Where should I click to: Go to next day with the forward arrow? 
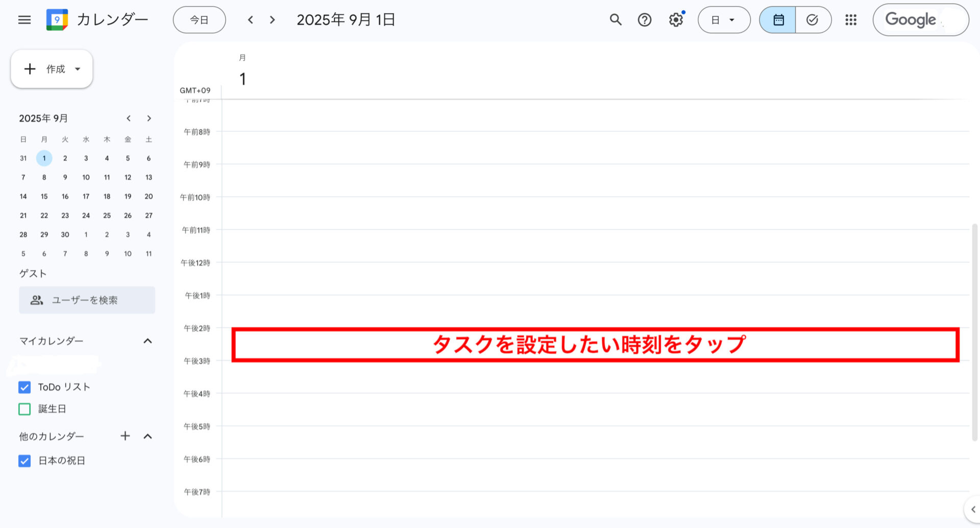pos(272,19)
